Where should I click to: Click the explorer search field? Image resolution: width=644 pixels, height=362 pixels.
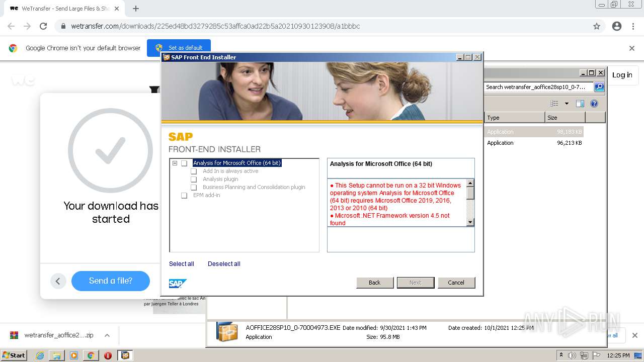[x=538, y=87]
